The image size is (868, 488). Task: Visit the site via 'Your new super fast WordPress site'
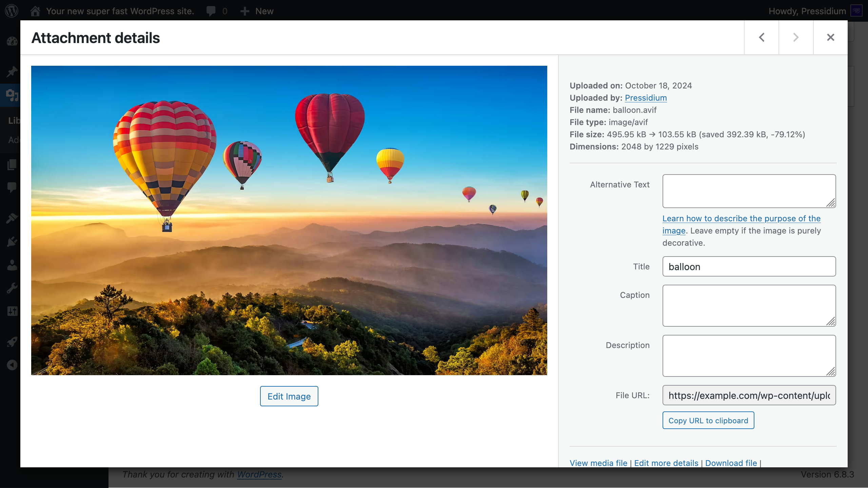[120, 11]
